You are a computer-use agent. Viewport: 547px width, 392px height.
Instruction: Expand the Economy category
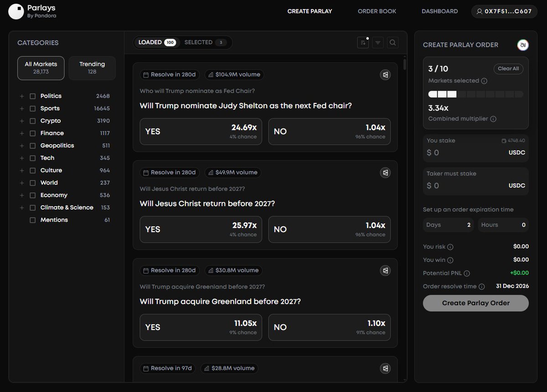21,195
